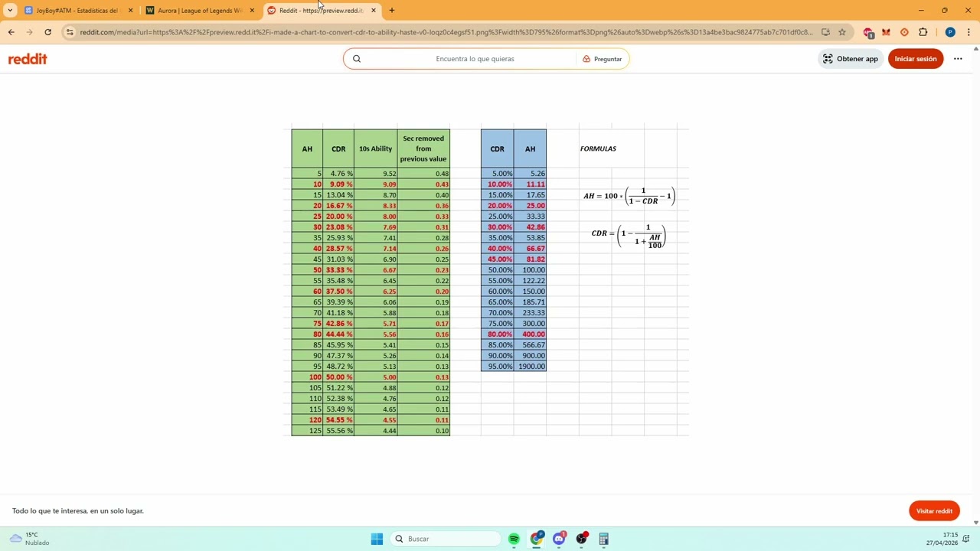
Task: Open the weather widget showing 15°C Nublado
Action: coord(31,539)
